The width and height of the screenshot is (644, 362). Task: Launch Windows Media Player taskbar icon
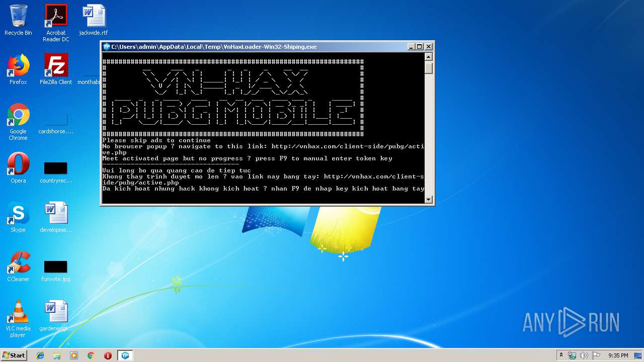tap(74, 355)
